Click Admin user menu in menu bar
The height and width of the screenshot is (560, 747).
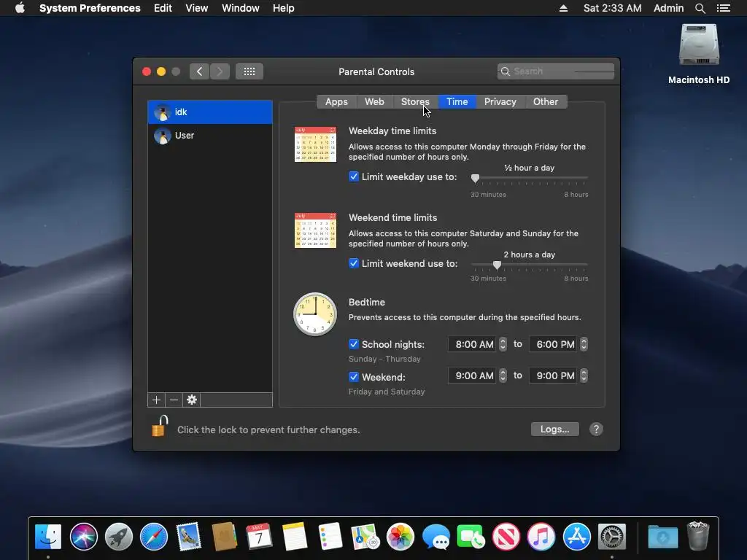(668, 8)
